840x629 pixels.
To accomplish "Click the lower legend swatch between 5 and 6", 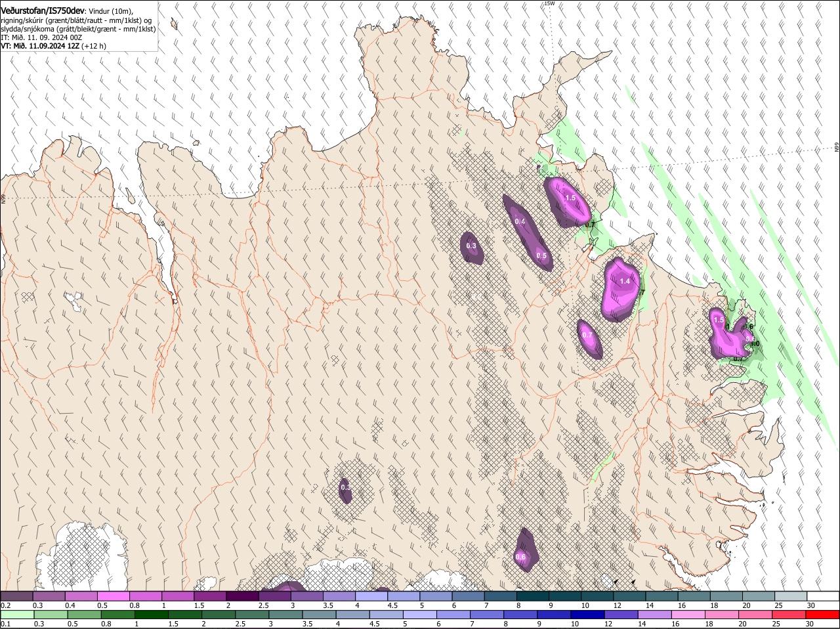I will 420,615.
